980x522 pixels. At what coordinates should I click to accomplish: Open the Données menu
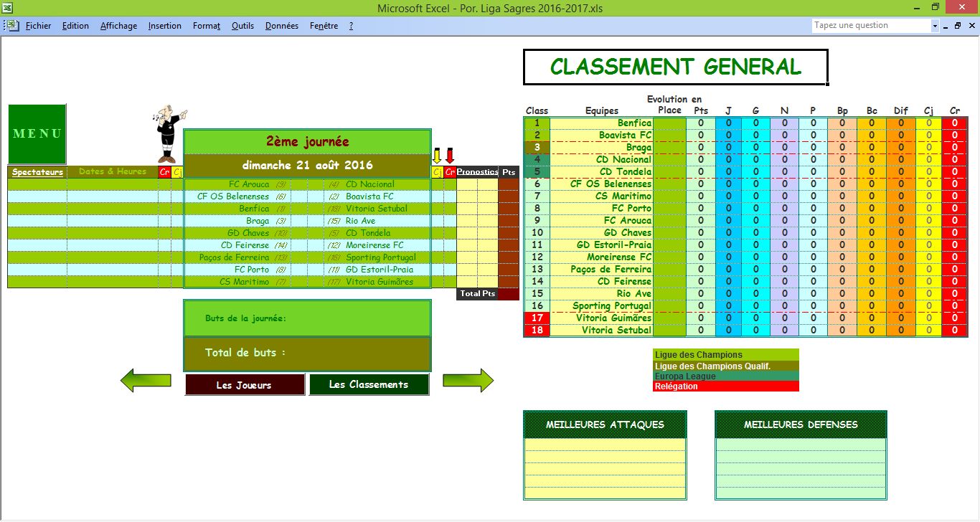(x=281, y=26)
